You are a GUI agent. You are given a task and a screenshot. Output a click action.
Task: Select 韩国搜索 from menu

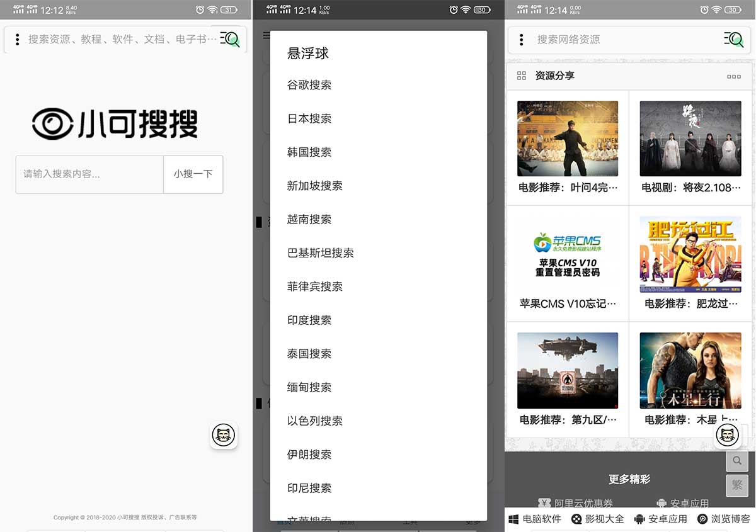click(x=309, y=152)
